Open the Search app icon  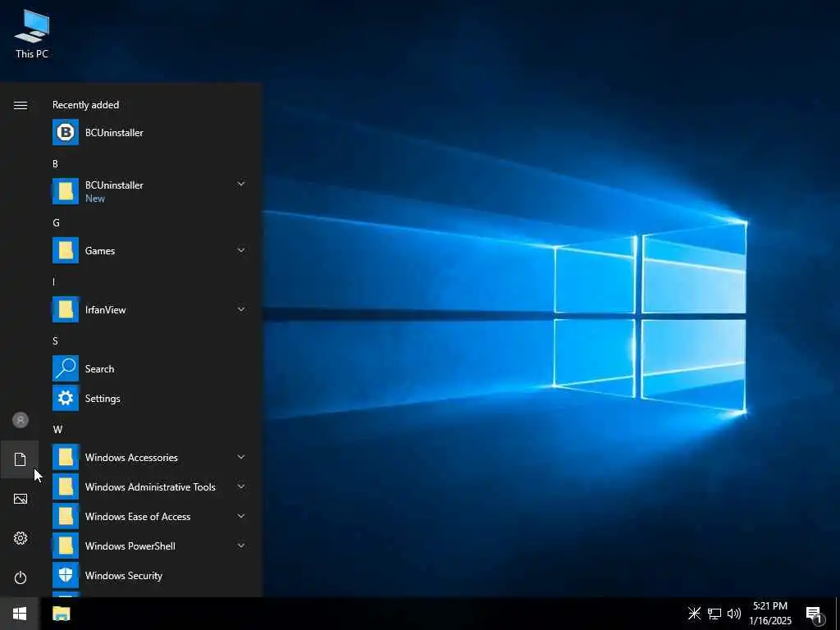(66, 368)
